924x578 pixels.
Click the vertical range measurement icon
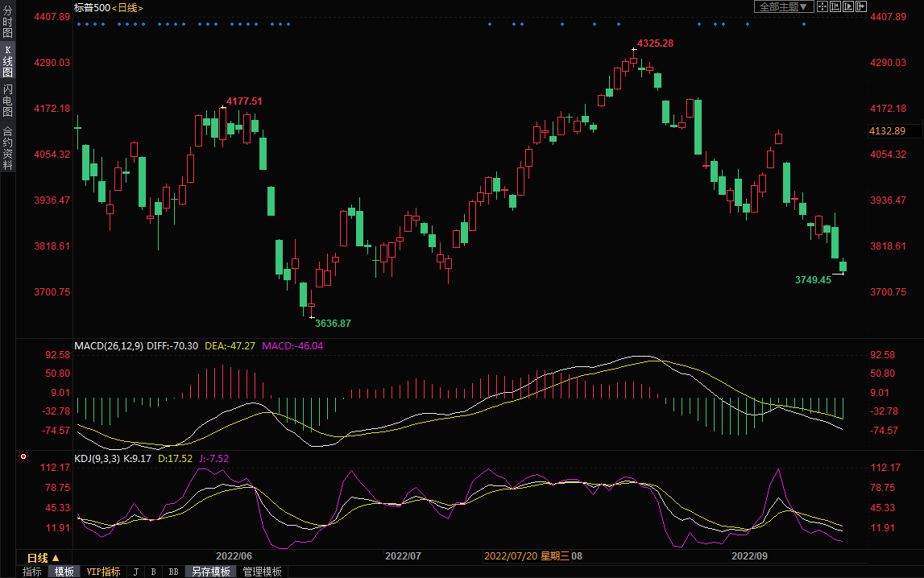[835, 6]
